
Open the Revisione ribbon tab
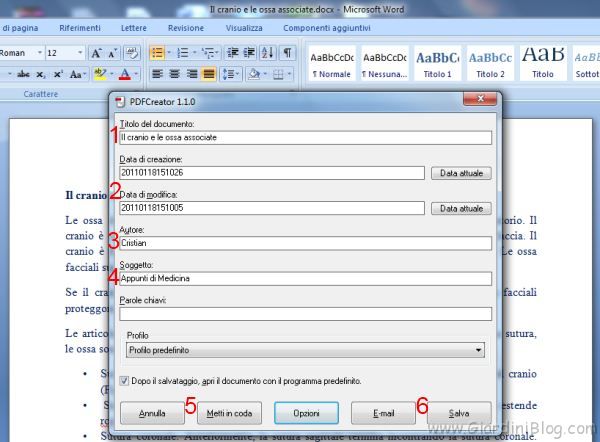tap(186, 28)
